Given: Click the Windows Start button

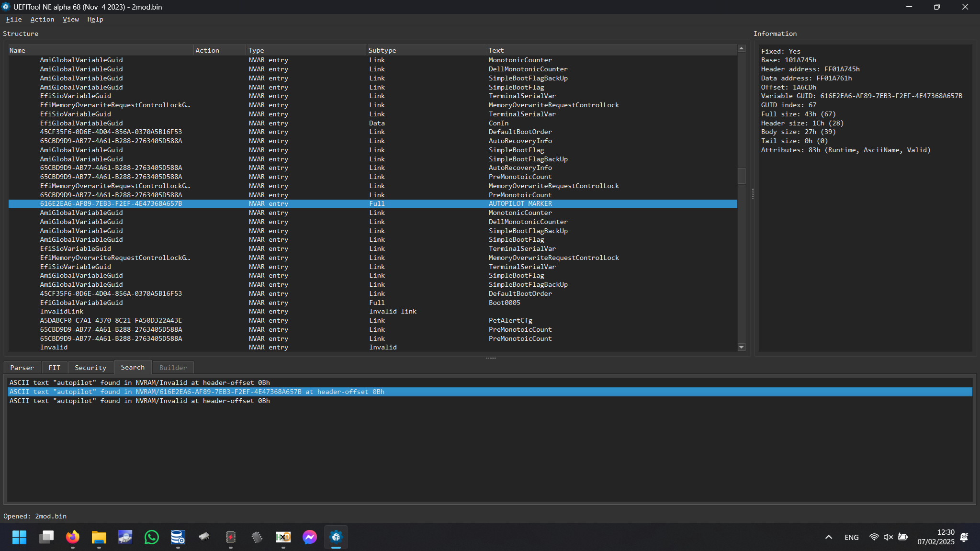Looking at the screenshot, I should click(19, 537).
